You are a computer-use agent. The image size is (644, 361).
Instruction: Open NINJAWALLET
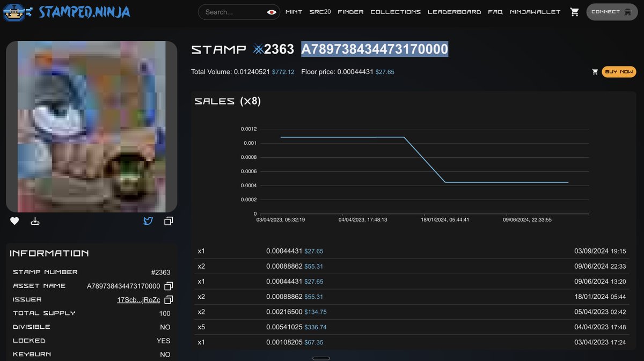[535, 11]
